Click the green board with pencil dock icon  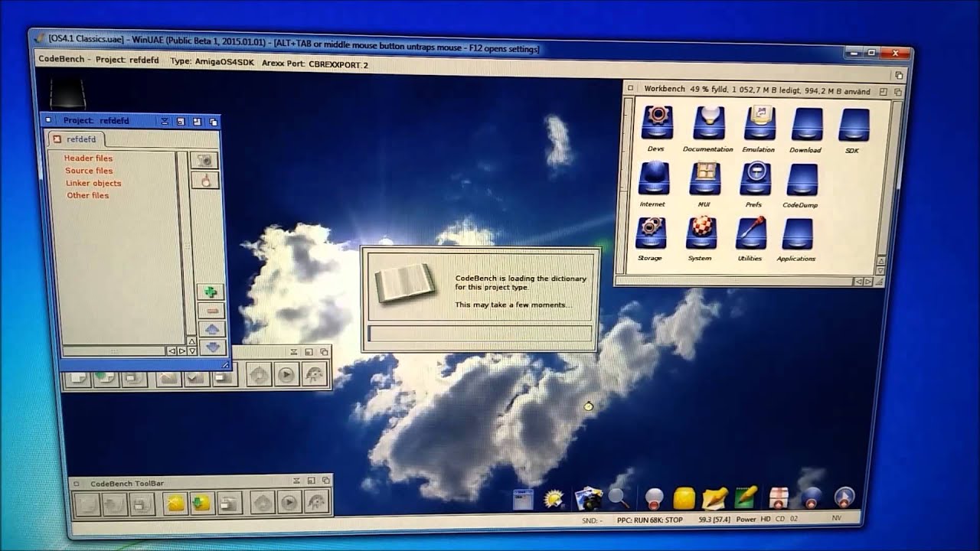click(x=746, y=497)
